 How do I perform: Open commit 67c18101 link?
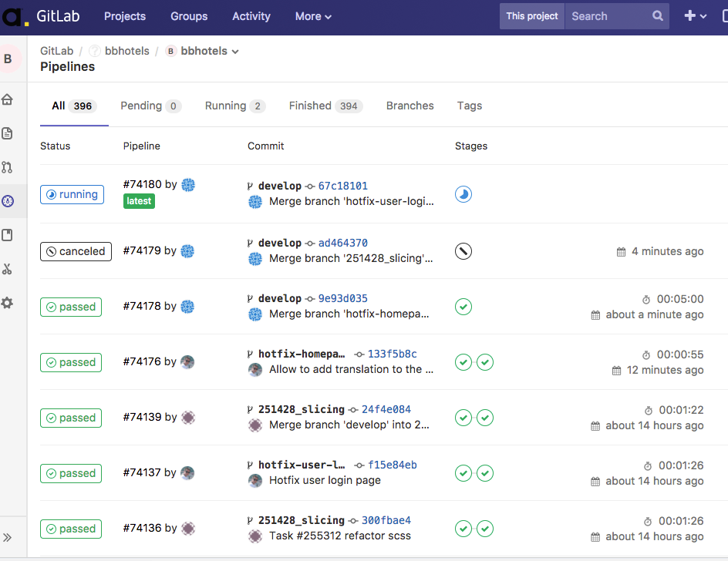[x=342, y=186]
